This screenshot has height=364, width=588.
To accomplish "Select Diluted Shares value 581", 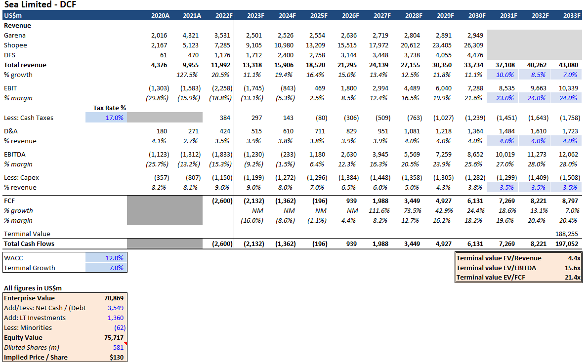I will 118,348.
